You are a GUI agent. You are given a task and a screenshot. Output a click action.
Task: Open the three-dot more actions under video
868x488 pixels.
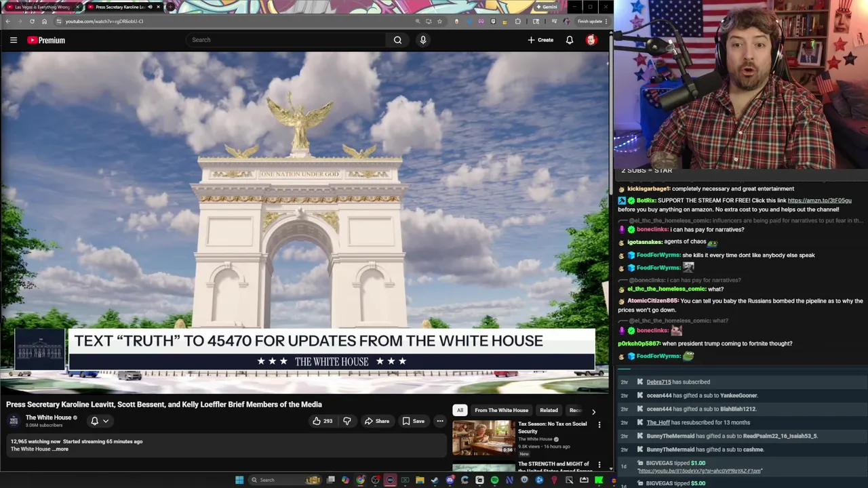click(440, 421)
